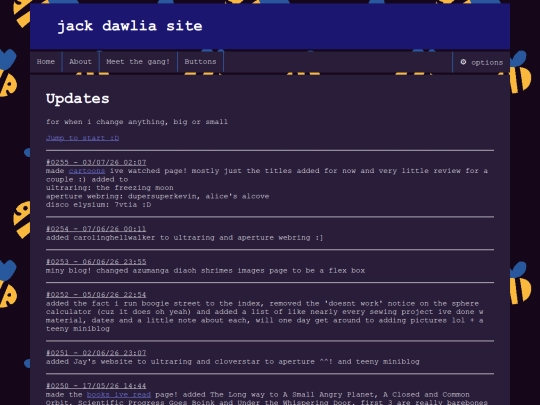Image resolution: width=540 pixels, height=405 pixels.
Task: Click the #0254 - 07/06/26 00:11 heading
Action: pos(96,229)
